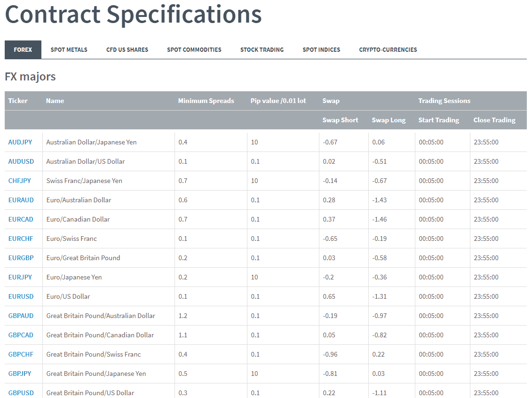Click the GBPJPY ticker link
This screenshot has width=532, height=398.
coord(20,374)
